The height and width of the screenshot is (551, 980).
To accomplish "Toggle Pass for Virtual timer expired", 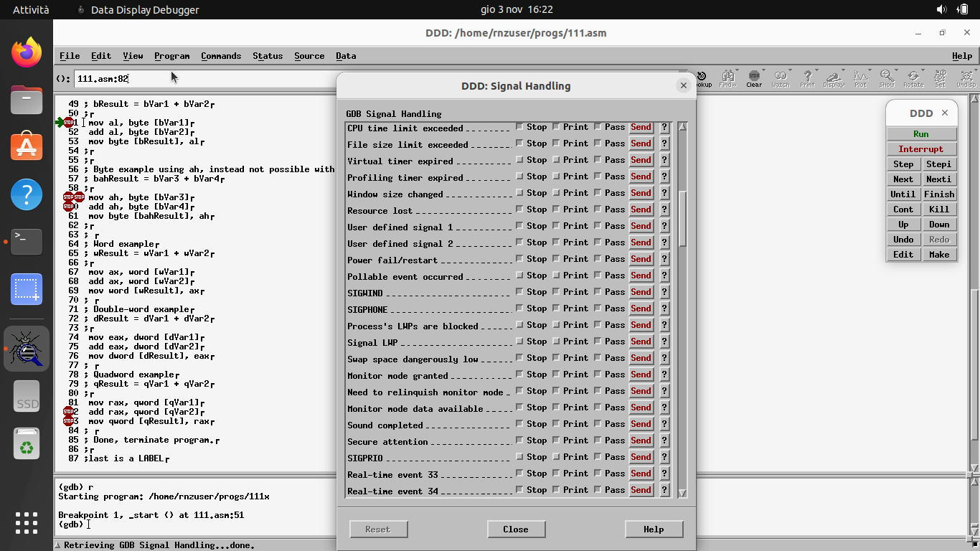I will [x=598, y=160].
